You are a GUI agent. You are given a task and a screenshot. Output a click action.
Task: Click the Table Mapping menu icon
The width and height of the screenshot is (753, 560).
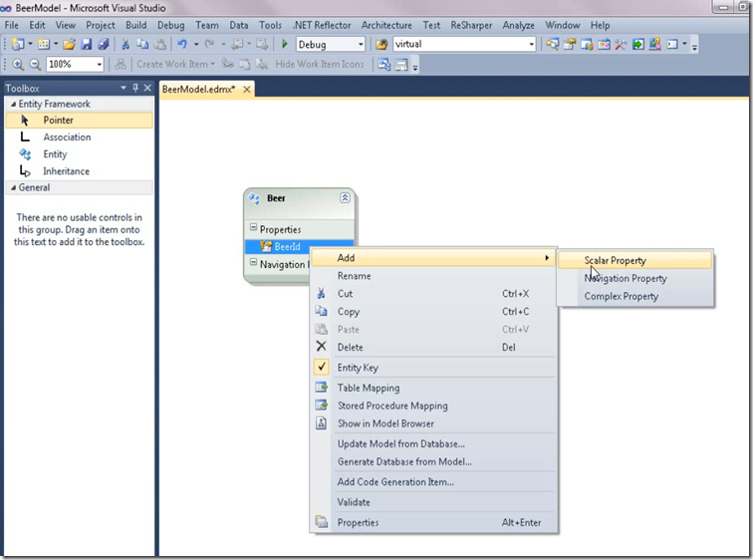(x=322, y=387)
